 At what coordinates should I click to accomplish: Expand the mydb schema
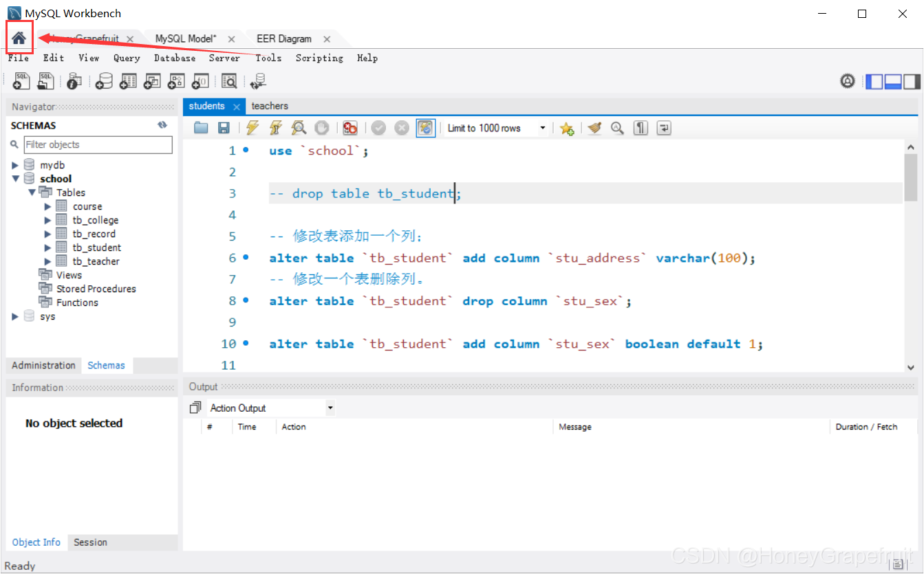15,165
